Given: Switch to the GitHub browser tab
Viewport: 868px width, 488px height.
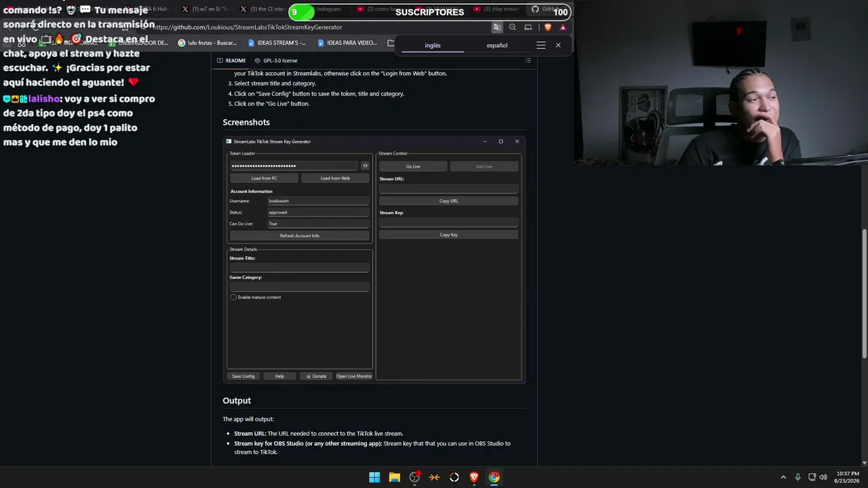Looking at the screenshot, I should click(x=548, y=9).
